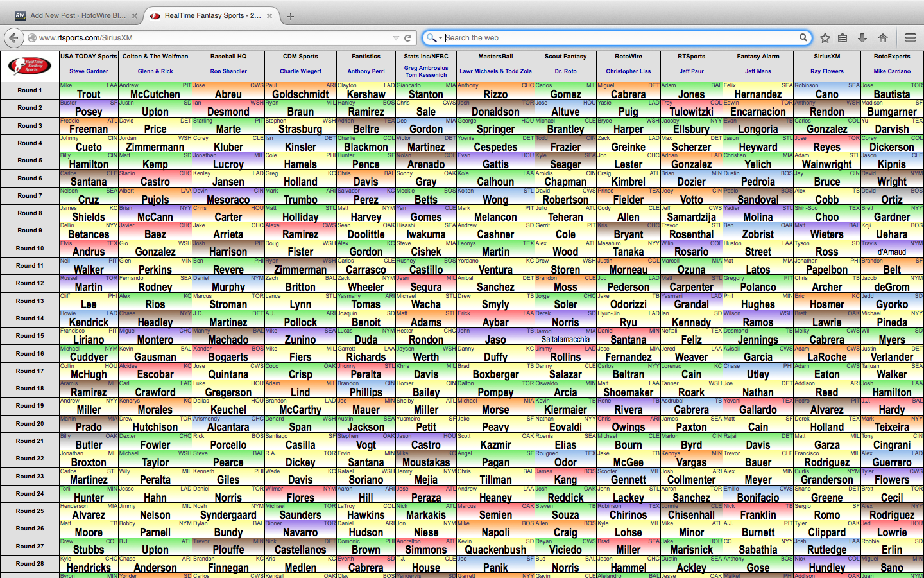Click the site identity globe icon
The image size is (924, 578).
click(x=31, y=38)
